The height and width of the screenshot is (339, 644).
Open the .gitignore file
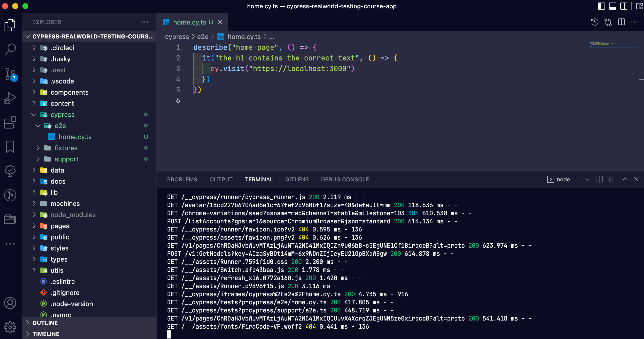click(65, 293)
